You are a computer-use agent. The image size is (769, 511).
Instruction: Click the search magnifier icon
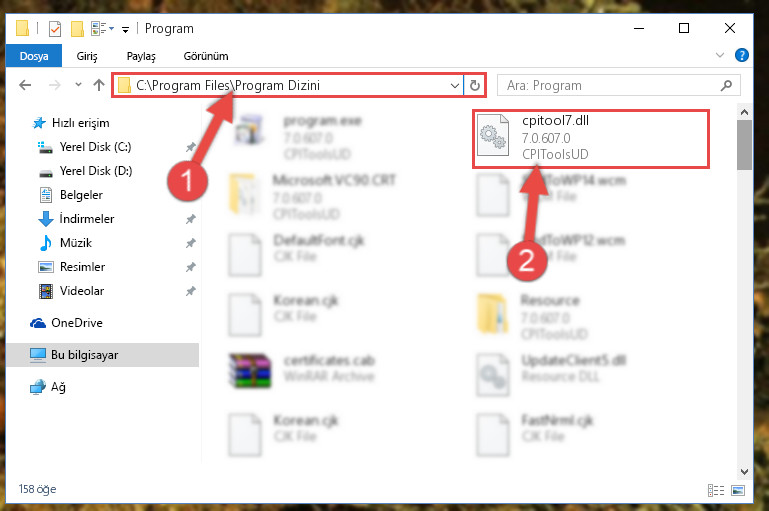click(x=726, y=85)
